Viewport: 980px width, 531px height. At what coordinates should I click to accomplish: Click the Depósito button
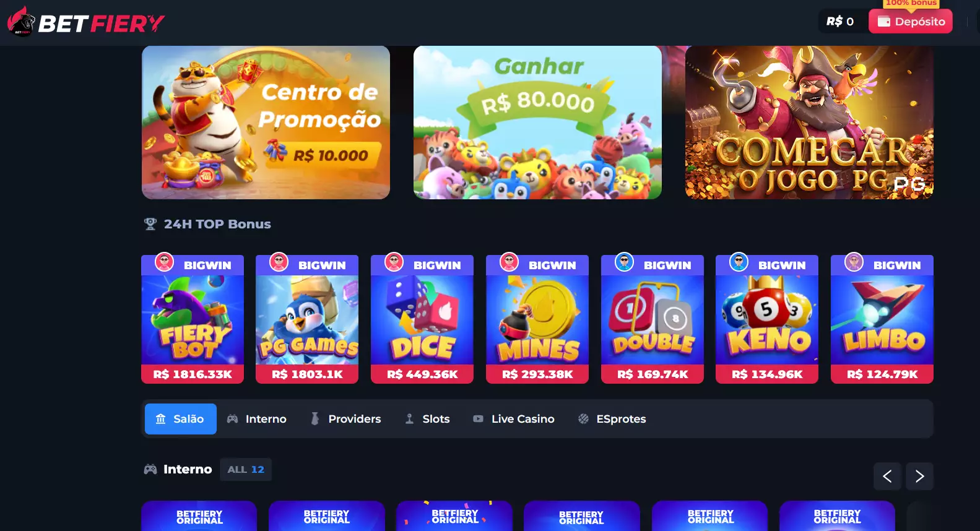[911, 22]
